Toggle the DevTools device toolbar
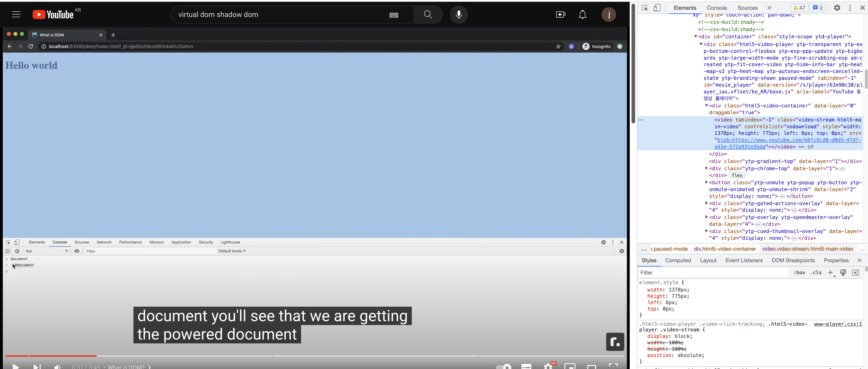Image resolution: width=868 pixels, height=369 pixels. (x=657, y=8)
